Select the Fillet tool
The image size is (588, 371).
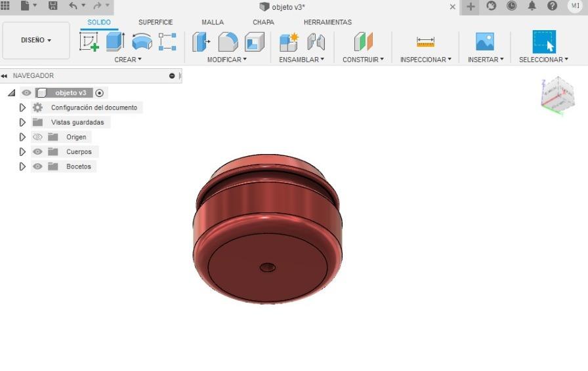coord(228,41)
